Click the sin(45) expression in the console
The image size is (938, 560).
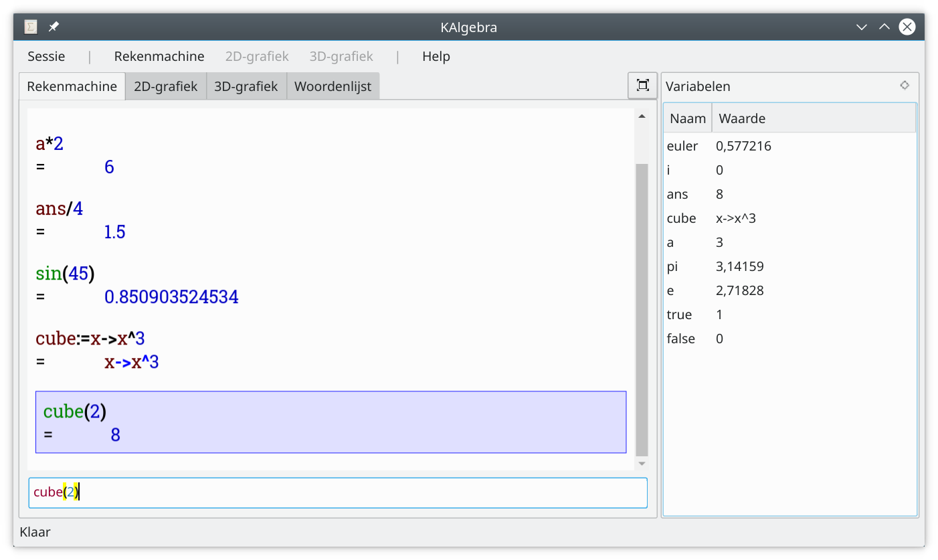[x=66, y=273]
